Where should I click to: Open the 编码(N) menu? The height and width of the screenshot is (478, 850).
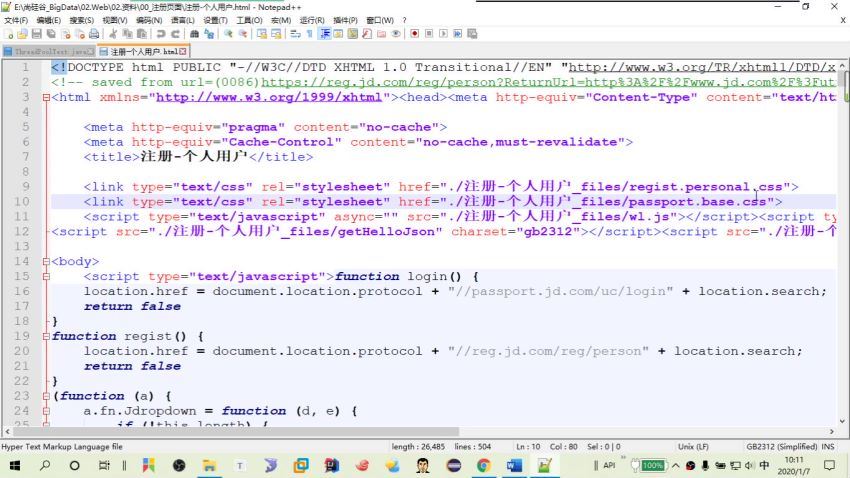click(149, 20)
